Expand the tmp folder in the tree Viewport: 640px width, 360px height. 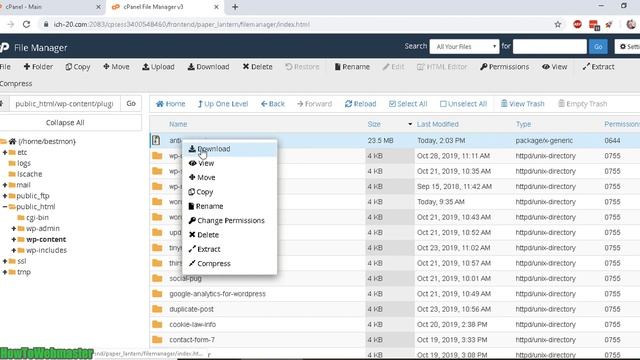5,272
